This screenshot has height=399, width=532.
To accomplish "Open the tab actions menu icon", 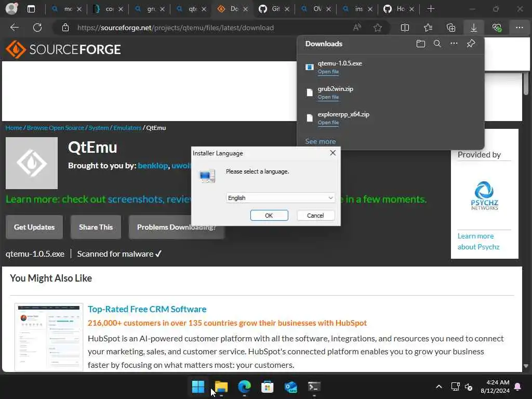I will coord(31,9).
